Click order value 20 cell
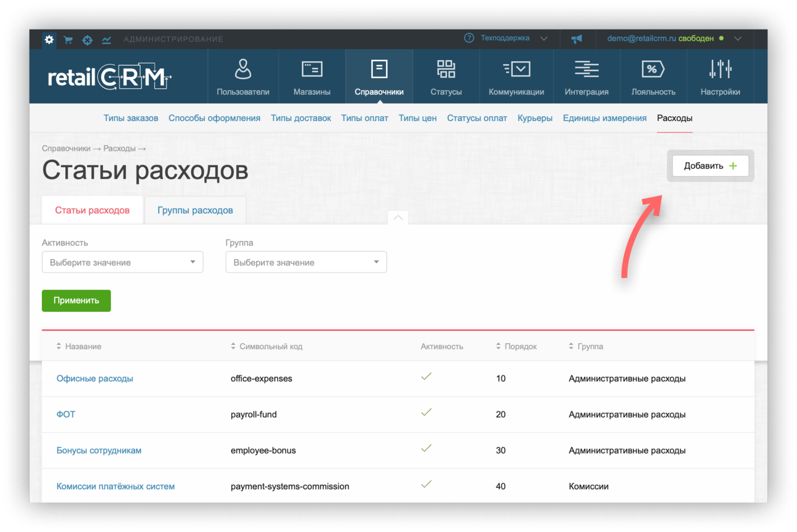The image size is (797, 532). click(500, 414)
